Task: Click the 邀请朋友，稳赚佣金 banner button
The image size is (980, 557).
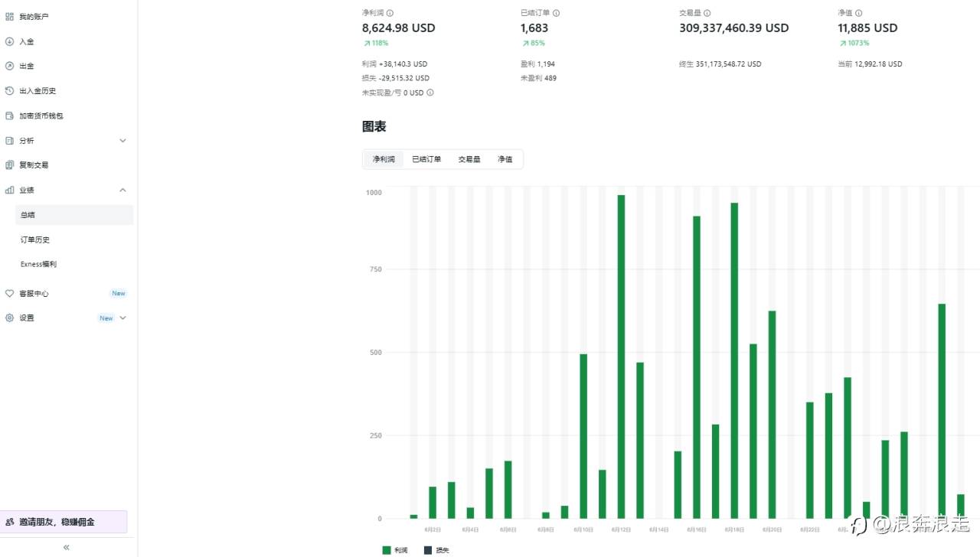Action: (x=64, y=522)
